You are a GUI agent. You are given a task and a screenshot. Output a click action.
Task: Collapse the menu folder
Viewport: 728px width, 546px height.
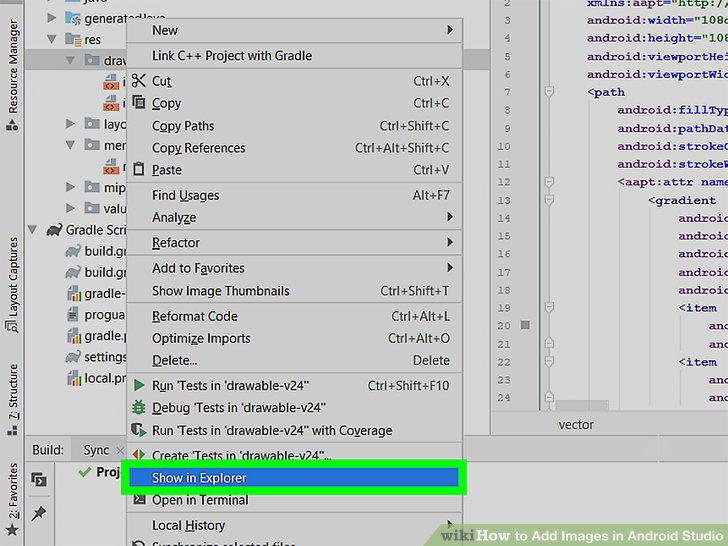70,145
